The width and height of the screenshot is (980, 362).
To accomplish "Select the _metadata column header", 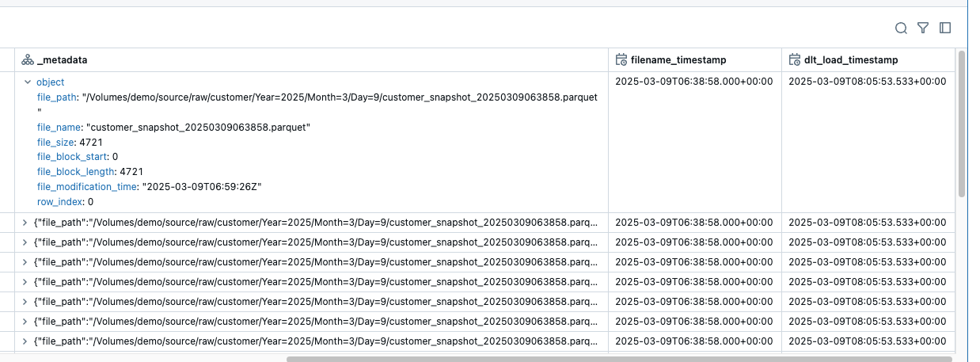I will click(x=62, y=60).
